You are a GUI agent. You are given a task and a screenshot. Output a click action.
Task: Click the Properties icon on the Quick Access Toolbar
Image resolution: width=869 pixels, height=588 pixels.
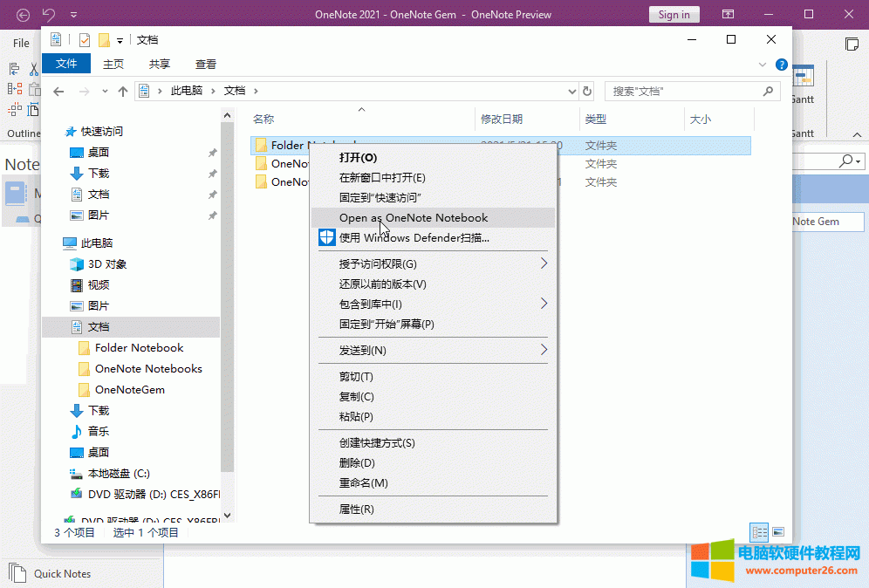55,39
